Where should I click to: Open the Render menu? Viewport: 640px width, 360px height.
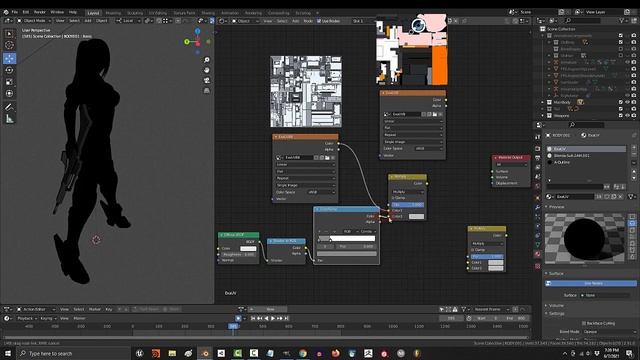tap(40, 12)
